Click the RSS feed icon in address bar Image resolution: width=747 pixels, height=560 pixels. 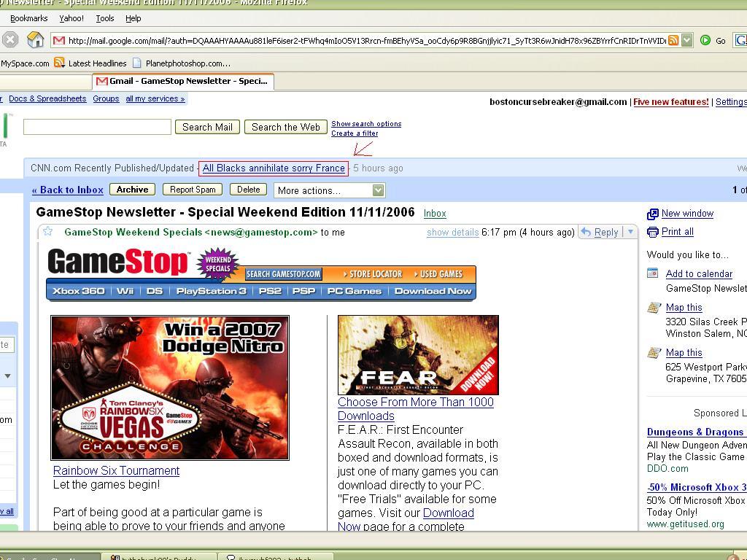[x=673, y=41]
